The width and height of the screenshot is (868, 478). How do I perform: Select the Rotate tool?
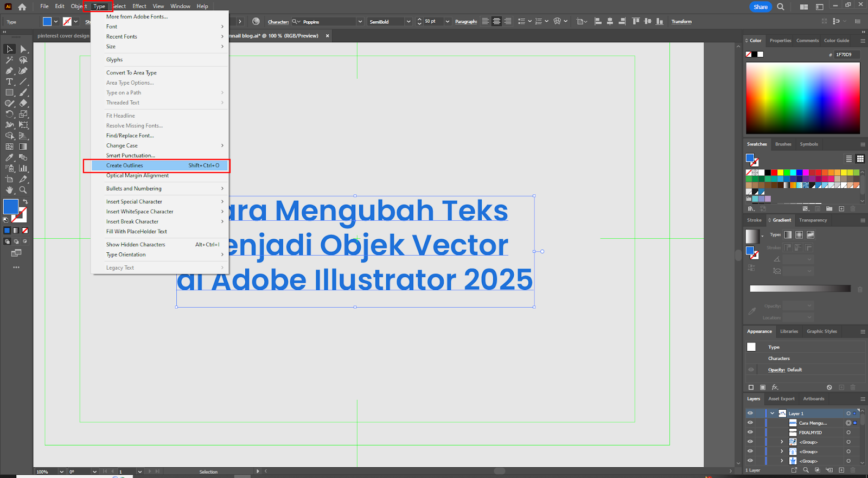point(9,114)
